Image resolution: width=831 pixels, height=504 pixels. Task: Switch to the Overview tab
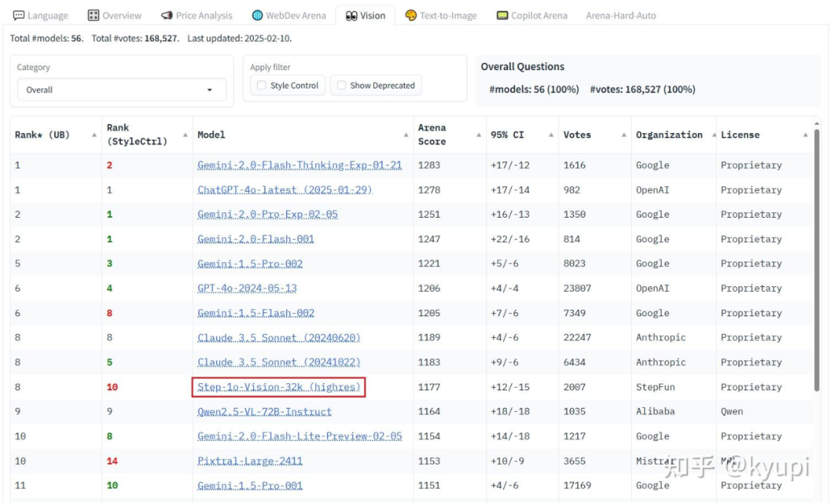point(115,15)
